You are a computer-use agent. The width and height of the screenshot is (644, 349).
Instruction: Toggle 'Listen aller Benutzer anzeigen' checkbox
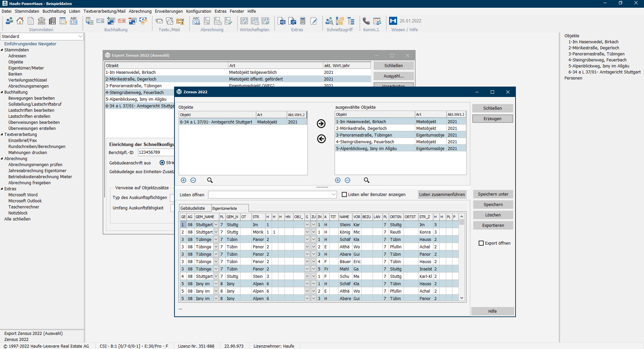tap(344, 195)
